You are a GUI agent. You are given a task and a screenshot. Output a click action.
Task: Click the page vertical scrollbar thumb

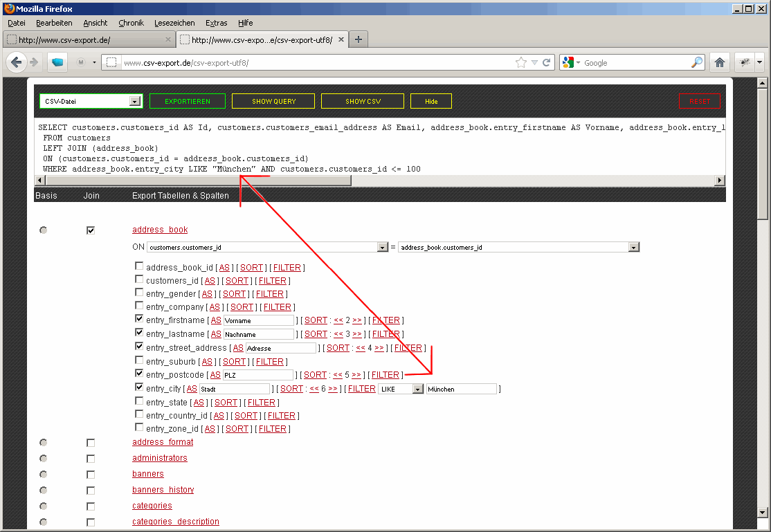click(x=763, y=154)
